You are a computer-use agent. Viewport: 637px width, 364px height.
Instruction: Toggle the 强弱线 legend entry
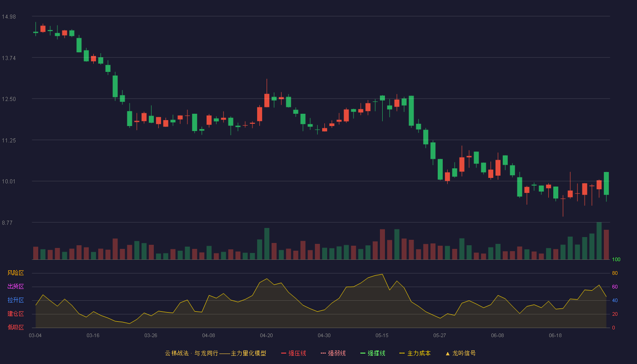pyautogui.click(x=333, y=353)
